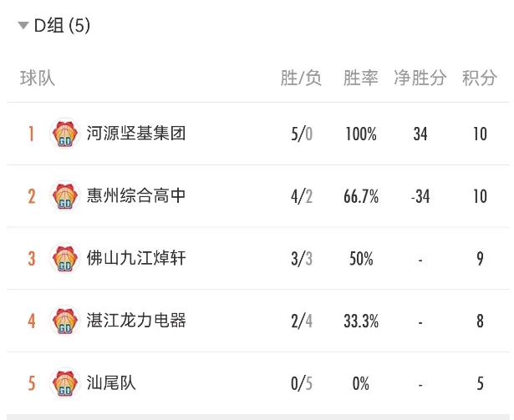Select the 胜/负 column header
Image resolution: width=514 pixels, height=420 pixels.
click(x=301, y=78)
